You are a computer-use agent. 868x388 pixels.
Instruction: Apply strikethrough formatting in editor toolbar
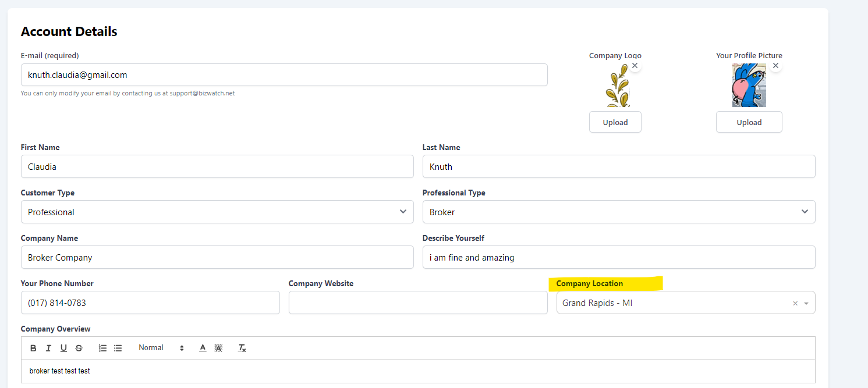click(x=79, y=348)
